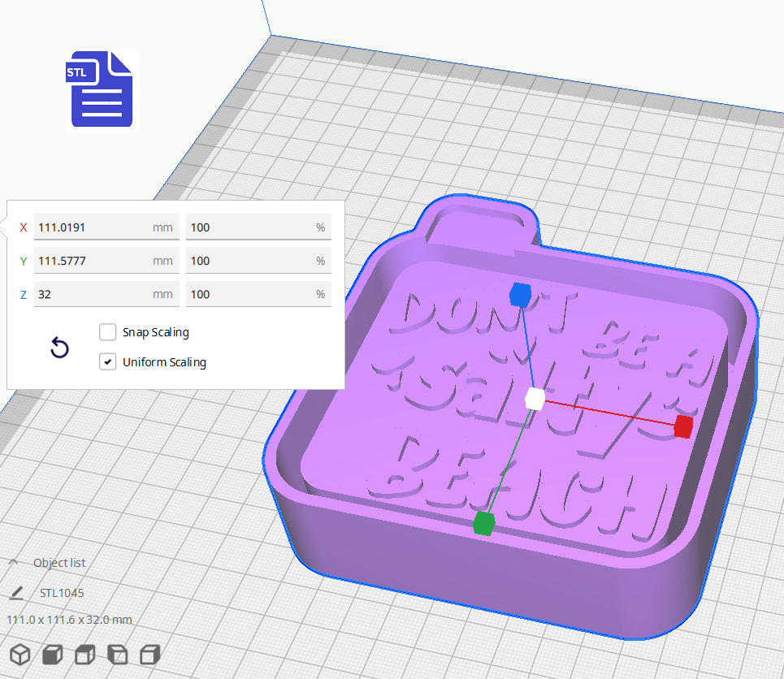
Task: Select STL1045 in the object list
Action: (x=63, y=592)
